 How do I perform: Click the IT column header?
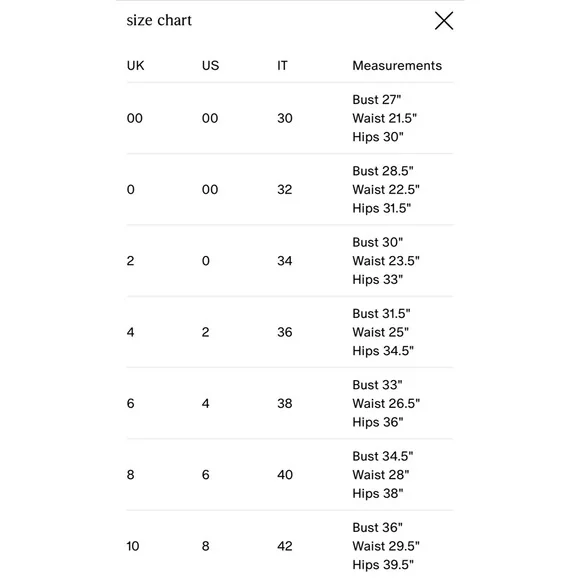click(282, 65)
